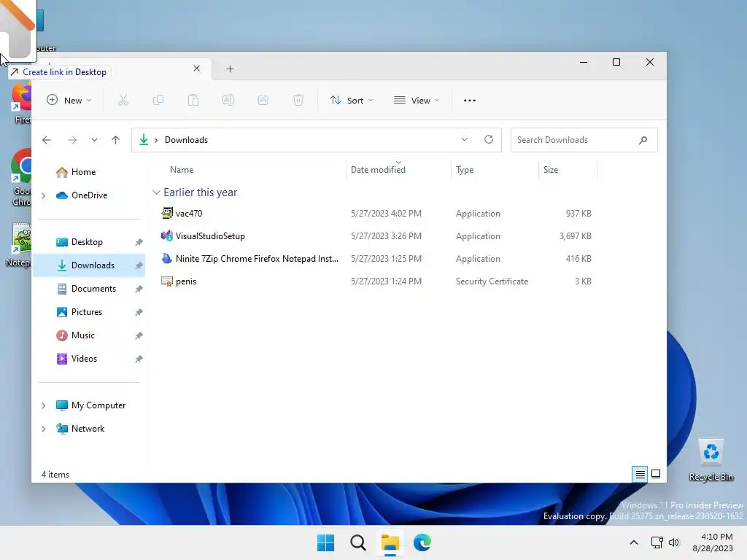The height and width of the screenshot is (560, 747).
Task: Click the 937 KB size cell
Action: coord(578,214)
